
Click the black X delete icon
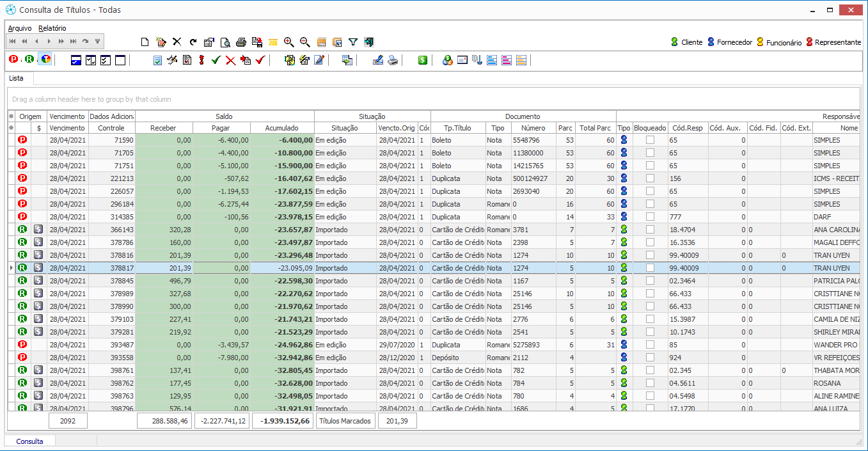(x=177, y=42)
